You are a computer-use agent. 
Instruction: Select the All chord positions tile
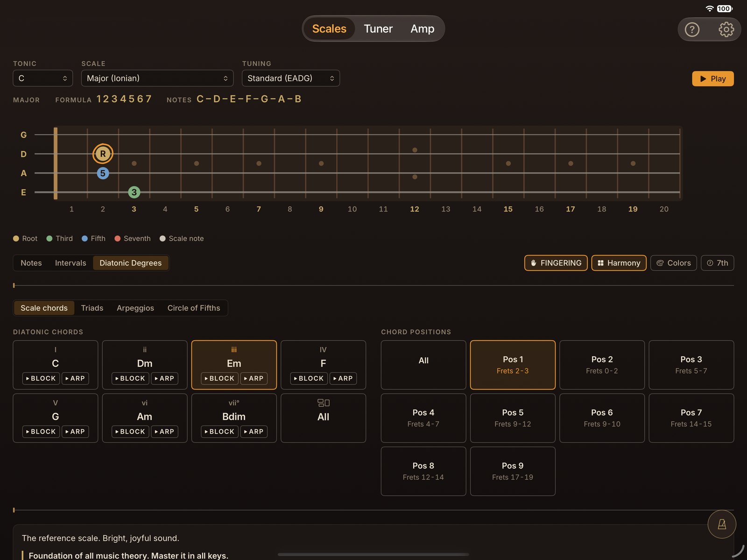coord(423,365)
